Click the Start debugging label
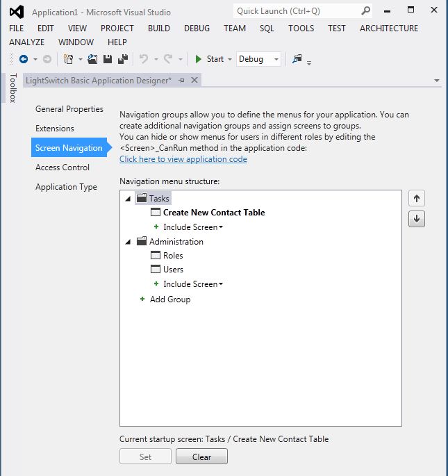The image size is (448, 476). (215, 59)
